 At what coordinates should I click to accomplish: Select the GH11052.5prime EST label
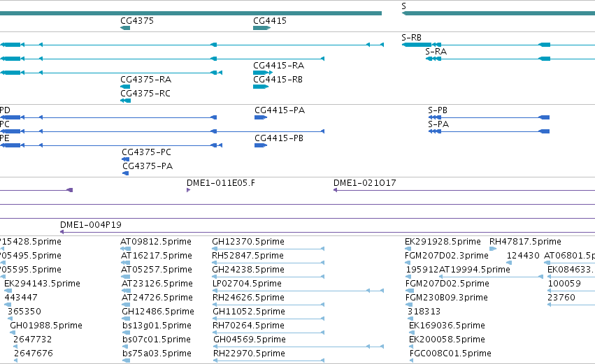point(249,312)
